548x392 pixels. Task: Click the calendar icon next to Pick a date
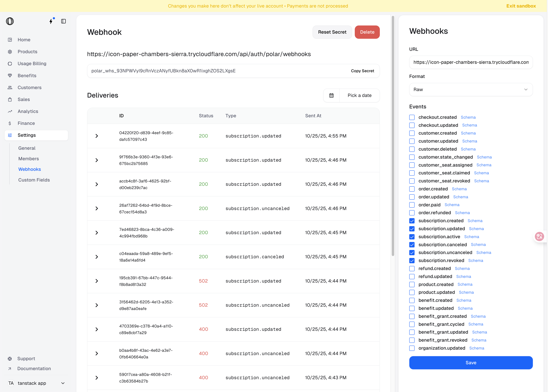coord(331,95)
